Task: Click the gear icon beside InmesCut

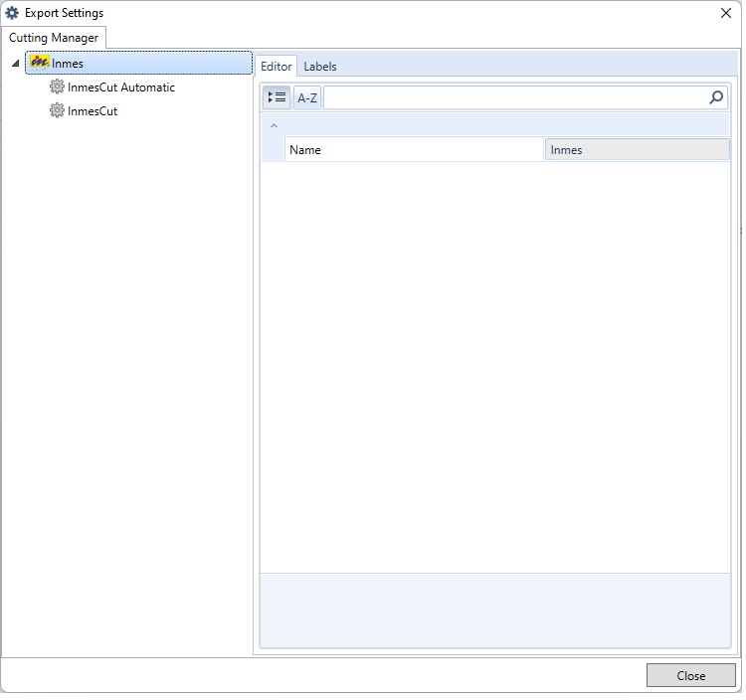Action: coord(57,110)
